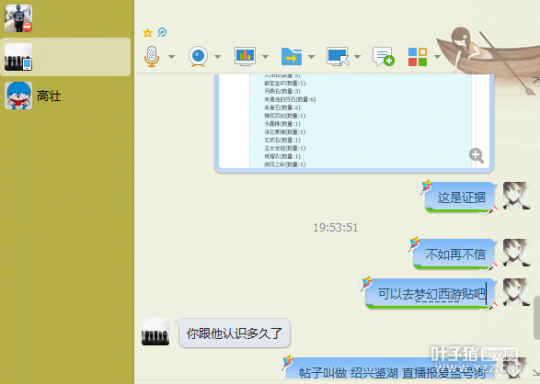Click the chat vertical scrollbar thumb
This screenshot has width=540, height=384.
point(537,318)
